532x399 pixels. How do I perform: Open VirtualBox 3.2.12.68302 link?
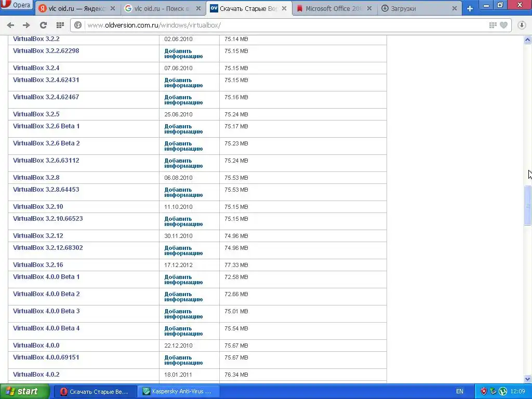[x=48, y=248]
